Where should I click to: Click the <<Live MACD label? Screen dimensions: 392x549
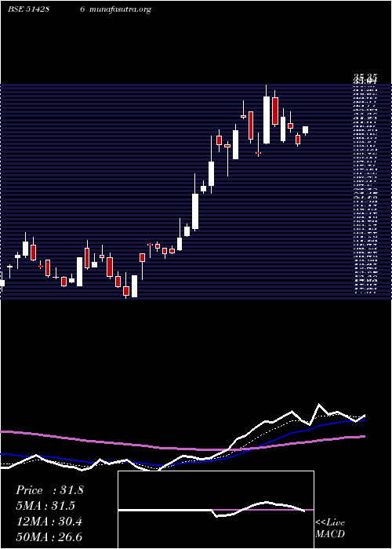pos(330,528)
